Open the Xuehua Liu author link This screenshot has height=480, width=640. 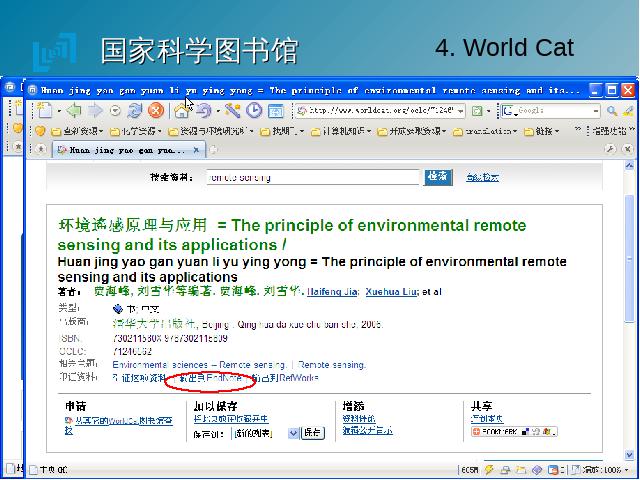point(392,291)
